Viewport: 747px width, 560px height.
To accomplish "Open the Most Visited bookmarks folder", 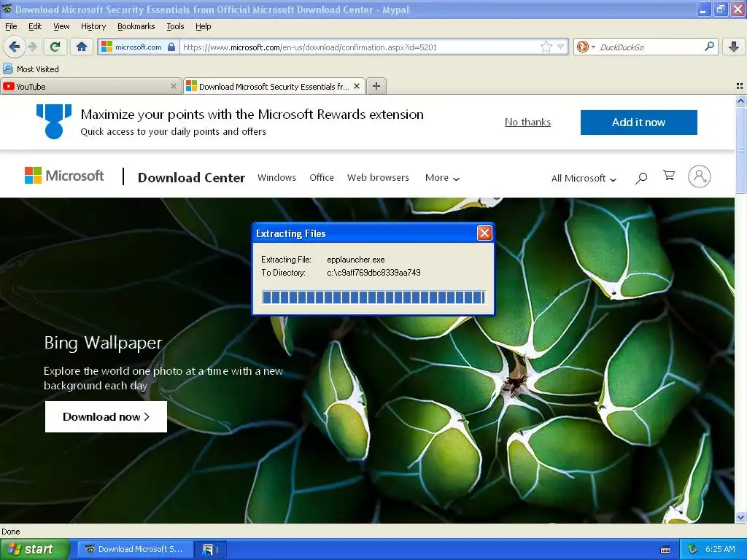I will [x=31, y=69].
